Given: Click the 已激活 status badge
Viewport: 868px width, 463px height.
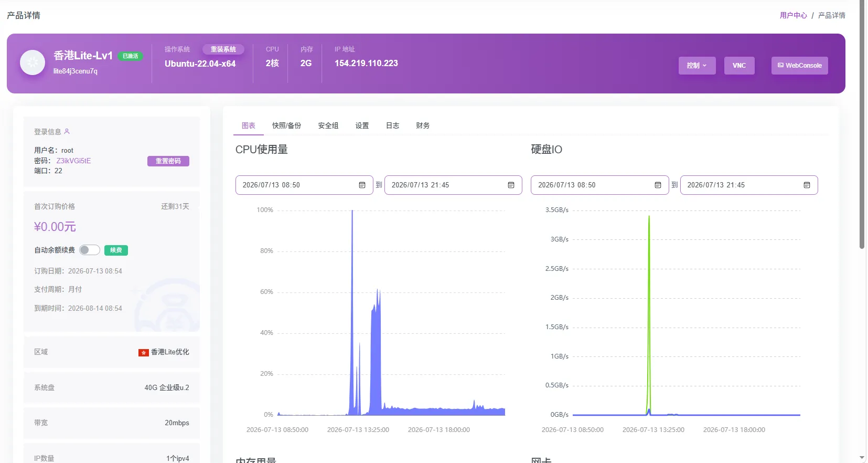Looking at the screenshot, I should (130, 56).
